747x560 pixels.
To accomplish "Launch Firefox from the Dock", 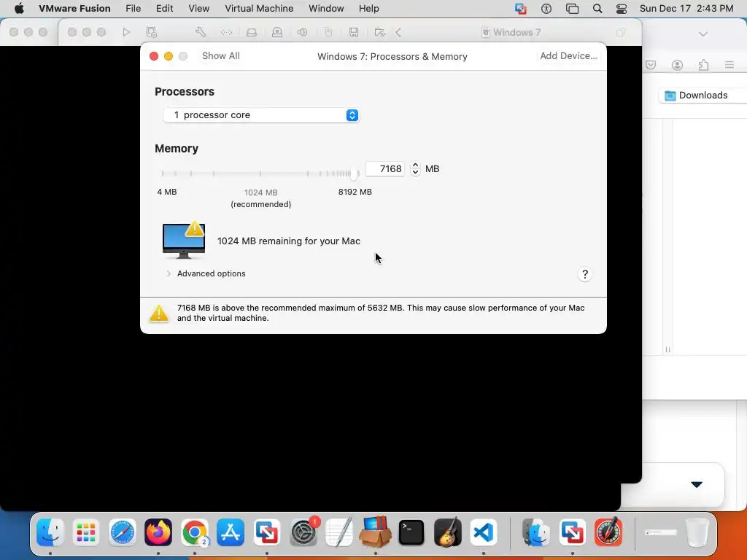I will coord(158,532).
